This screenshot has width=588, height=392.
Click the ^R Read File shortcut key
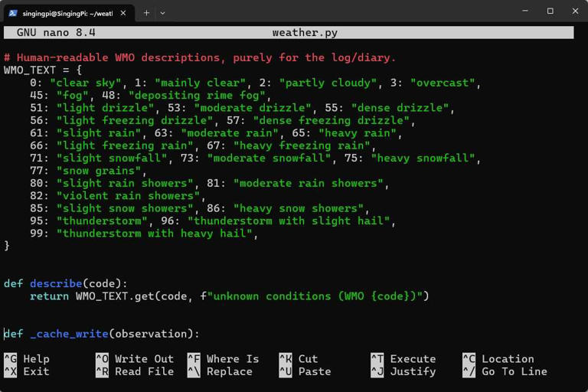click(102, 372)
